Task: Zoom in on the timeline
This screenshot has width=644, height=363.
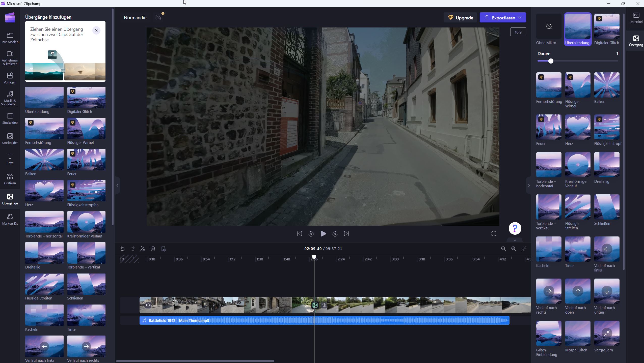Action: coord(514,249)
